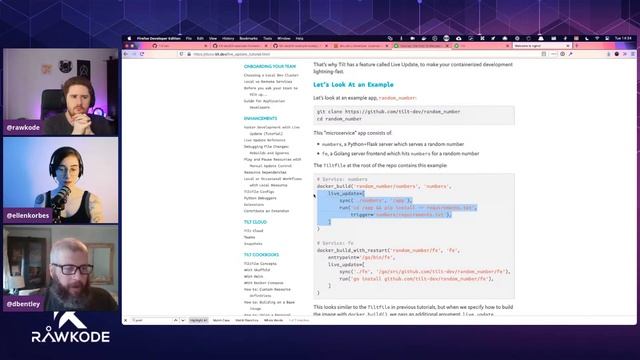Open the Help menu
This screenshot has height=360, width=640.
point(299,38)
